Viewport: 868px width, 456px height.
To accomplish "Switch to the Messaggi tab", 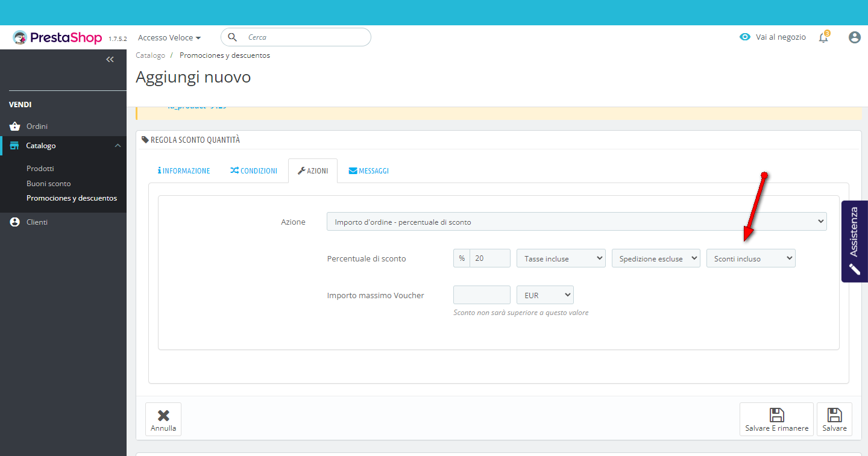I will 368,171.
